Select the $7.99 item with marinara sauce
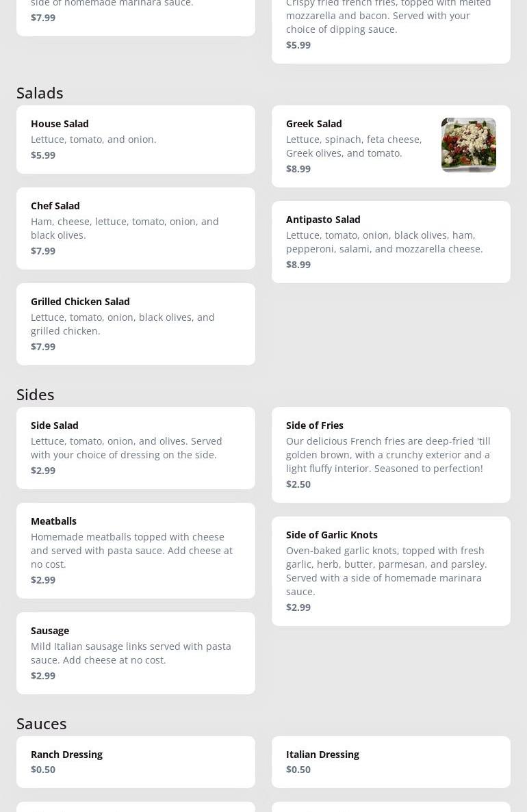Screen dimensions: 527x812 pos(136,14)
